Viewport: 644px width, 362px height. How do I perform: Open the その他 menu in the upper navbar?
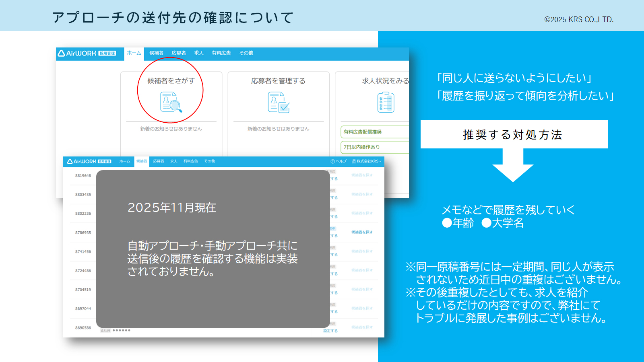click(246, 53)
